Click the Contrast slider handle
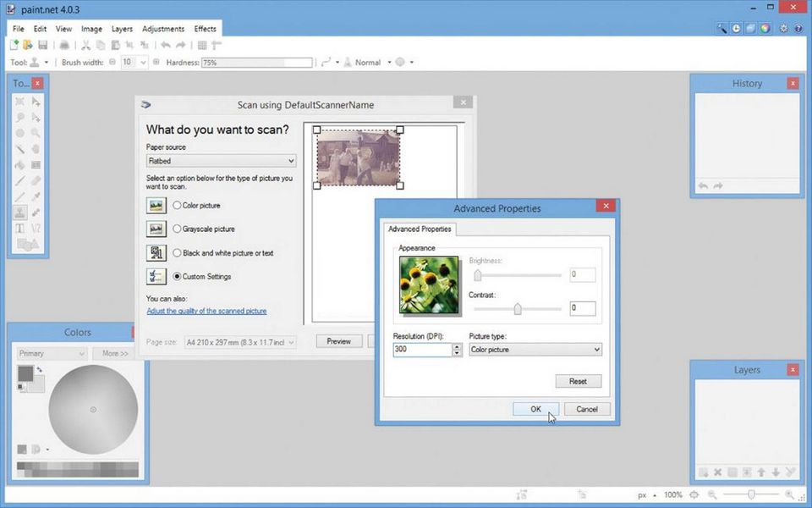The image size is (812, 508). (518, 309)
